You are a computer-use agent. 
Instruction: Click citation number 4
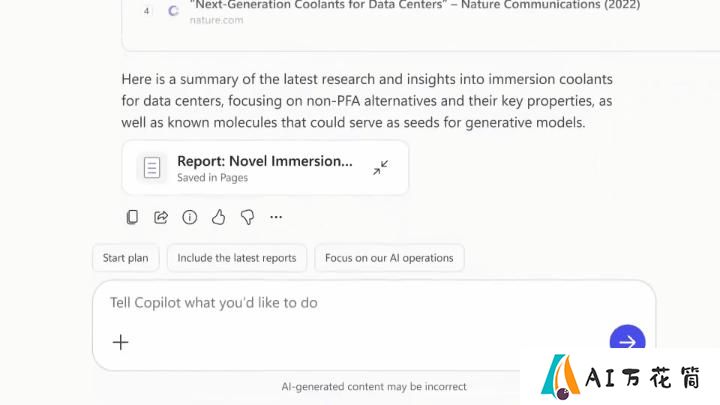point(146,11)
